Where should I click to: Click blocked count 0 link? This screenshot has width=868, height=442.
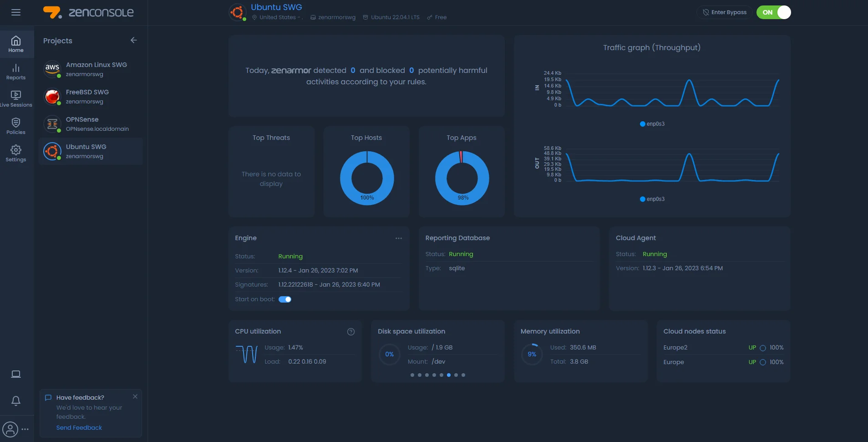tap(411, 70)
